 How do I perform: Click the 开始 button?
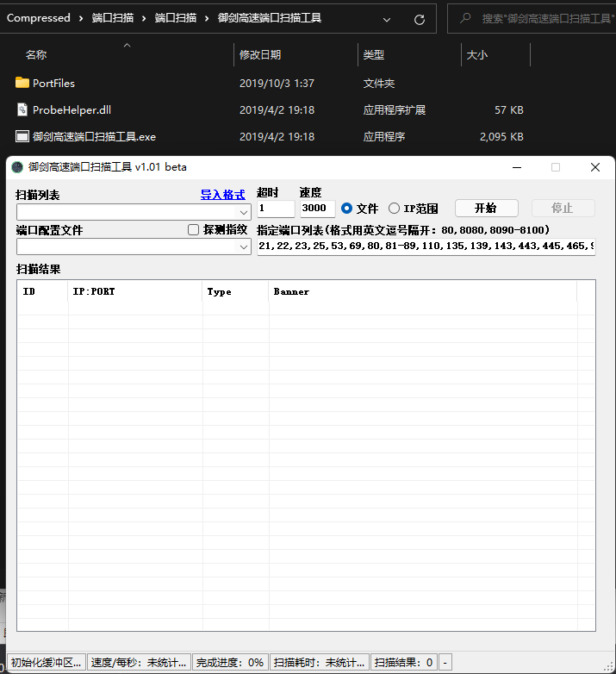(486, 209)
